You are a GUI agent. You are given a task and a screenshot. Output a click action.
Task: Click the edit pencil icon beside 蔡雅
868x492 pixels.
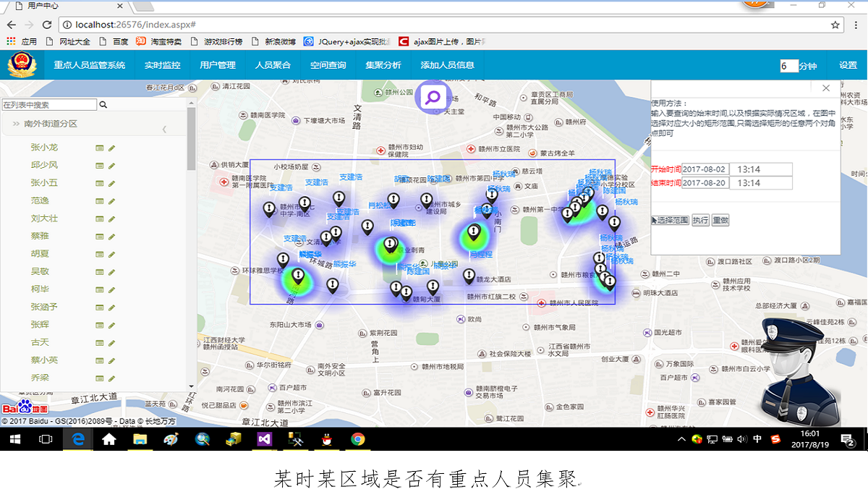click(112, 237)
